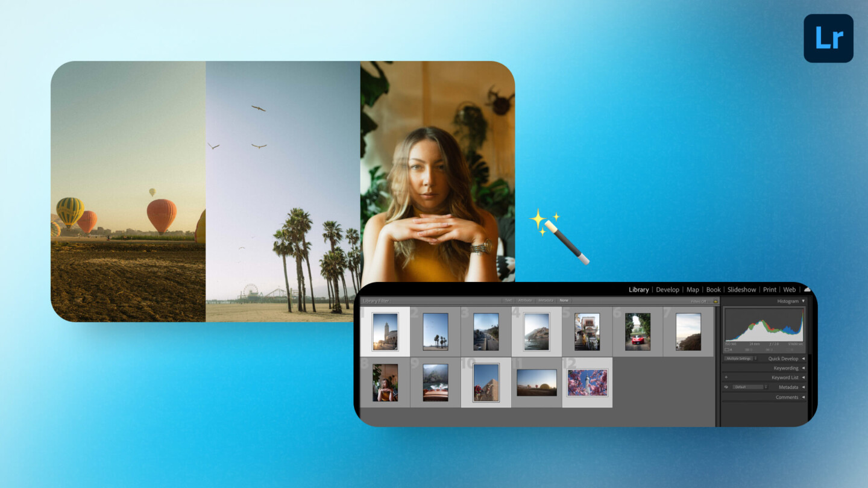The image size is (868, 488).
Task: Switch to the Develop module
Action: [667, 290]
